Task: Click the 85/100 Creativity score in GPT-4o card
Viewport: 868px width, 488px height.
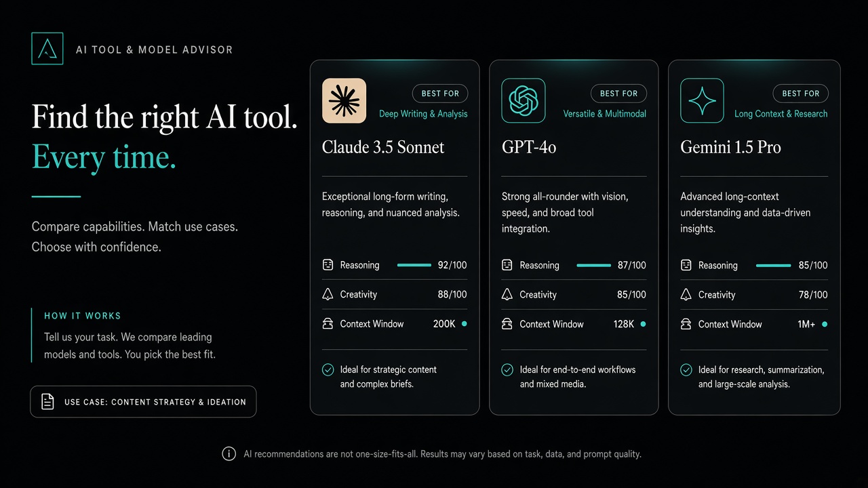Action: point(631,295)
